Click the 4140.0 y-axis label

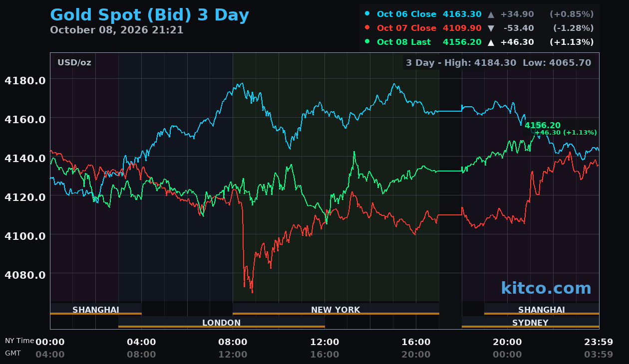[x=25, y=158]
